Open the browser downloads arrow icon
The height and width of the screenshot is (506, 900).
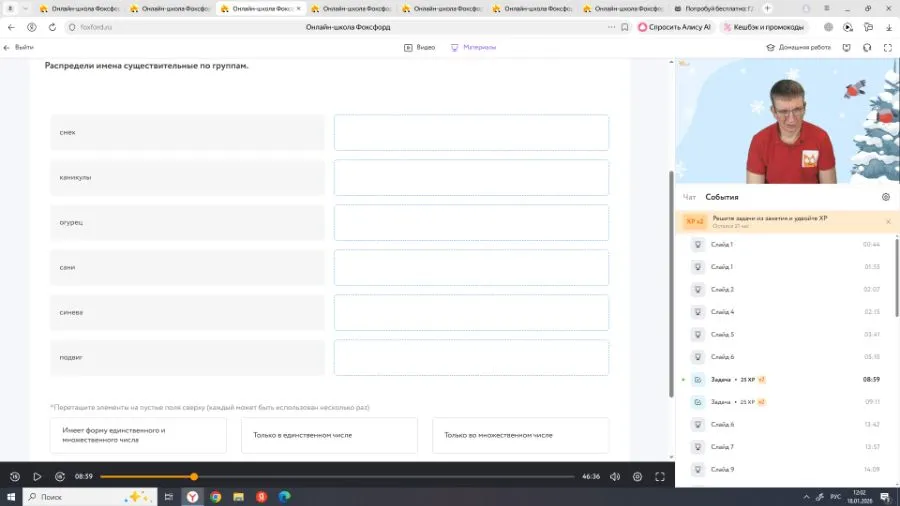coord(889,27)
